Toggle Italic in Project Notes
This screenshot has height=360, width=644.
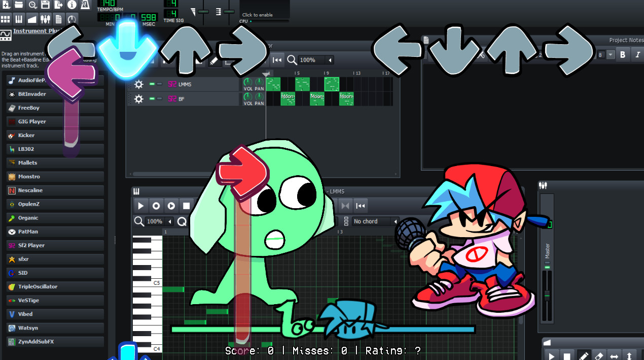[x=637, y=54]
